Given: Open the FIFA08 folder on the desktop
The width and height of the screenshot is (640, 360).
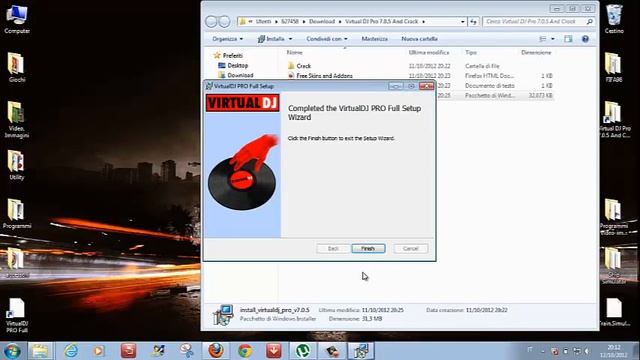Looking at the screenshot, I should [614, 67].
